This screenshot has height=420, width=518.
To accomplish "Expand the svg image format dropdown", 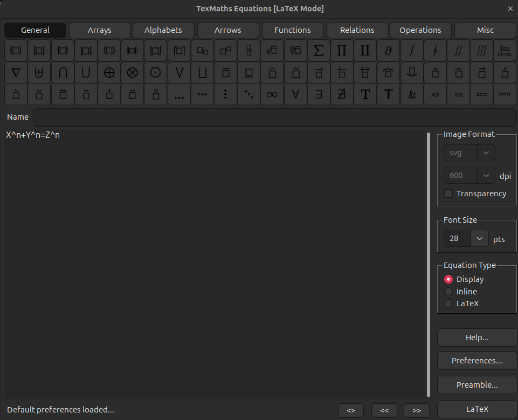I will pyautogui.click(x=486, y=153).
